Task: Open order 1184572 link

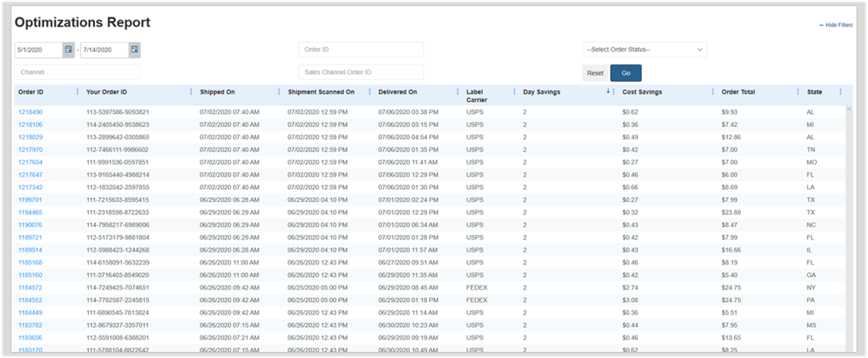Action: pyautogui.click(x=30, y=287)
